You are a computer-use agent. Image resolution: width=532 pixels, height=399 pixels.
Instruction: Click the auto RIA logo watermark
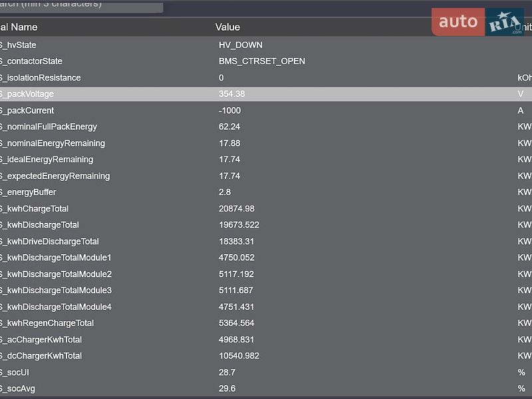tap(477, 22)
